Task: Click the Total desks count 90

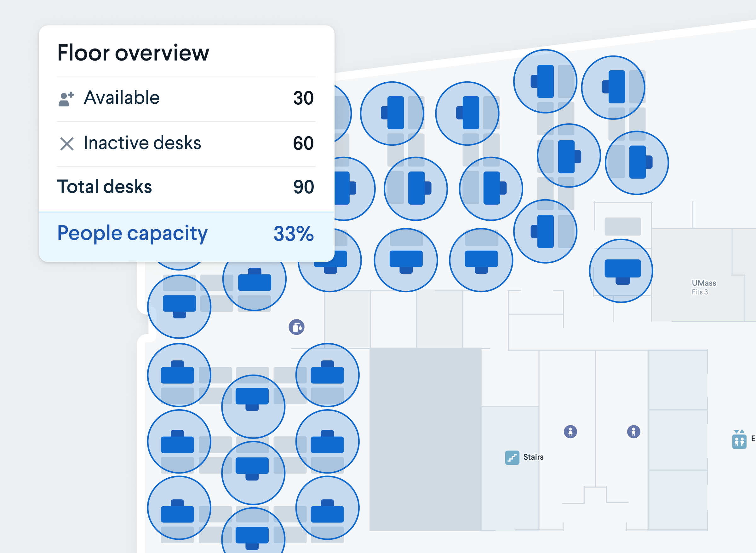Action: (304, 187)
